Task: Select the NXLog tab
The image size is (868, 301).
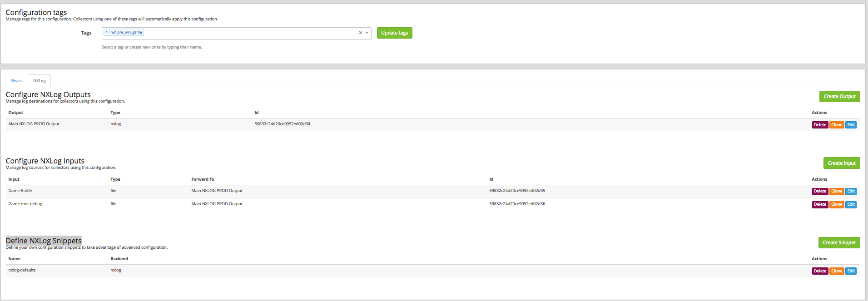Action: (x=40, y=81)
